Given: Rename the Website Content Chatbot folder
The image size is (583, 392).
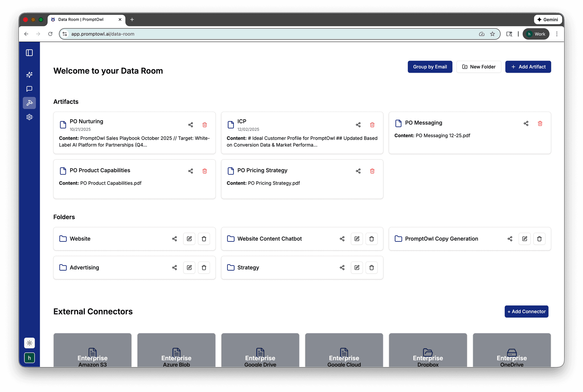Looking at the screenshot, I should pyautogui.click(x=357, y=239).
